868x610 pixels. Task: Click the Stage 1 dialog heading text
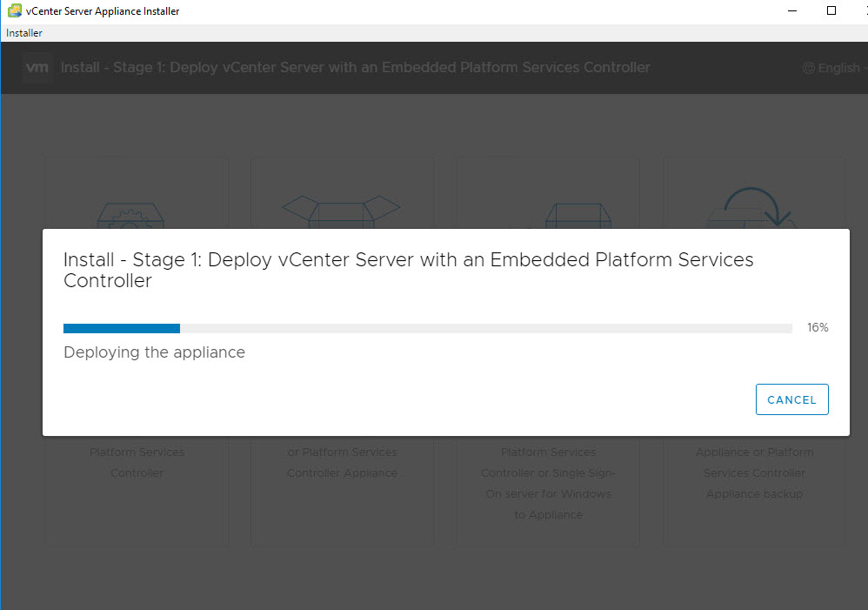tap(408, 270)
